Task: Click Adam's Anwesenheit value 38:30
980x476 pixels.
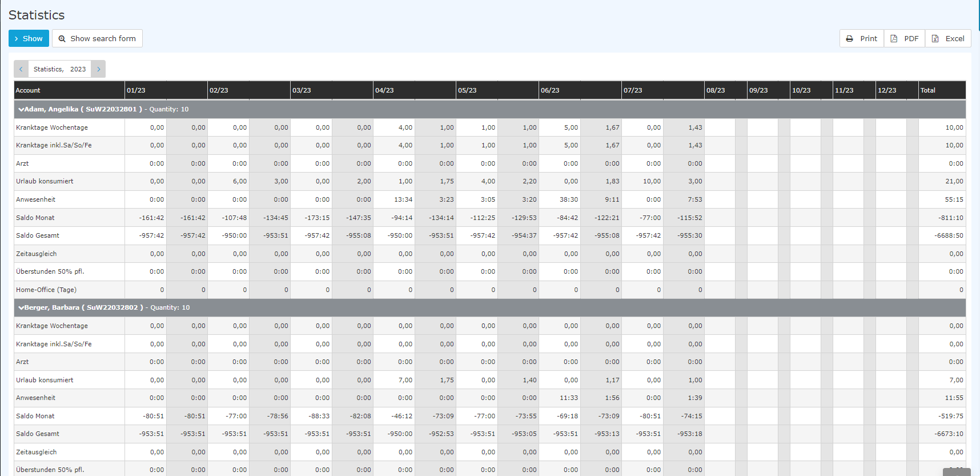Action: [x=569, y=199]
